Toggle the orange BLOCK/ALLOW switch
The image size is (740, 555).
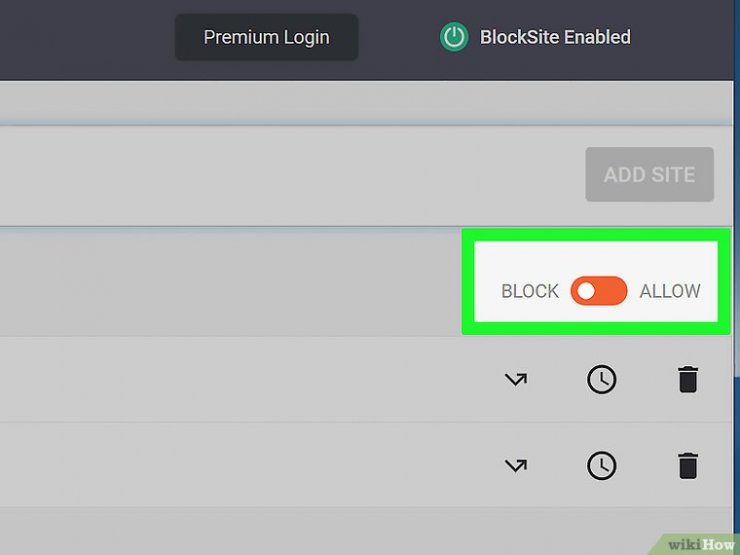point(598,291)
